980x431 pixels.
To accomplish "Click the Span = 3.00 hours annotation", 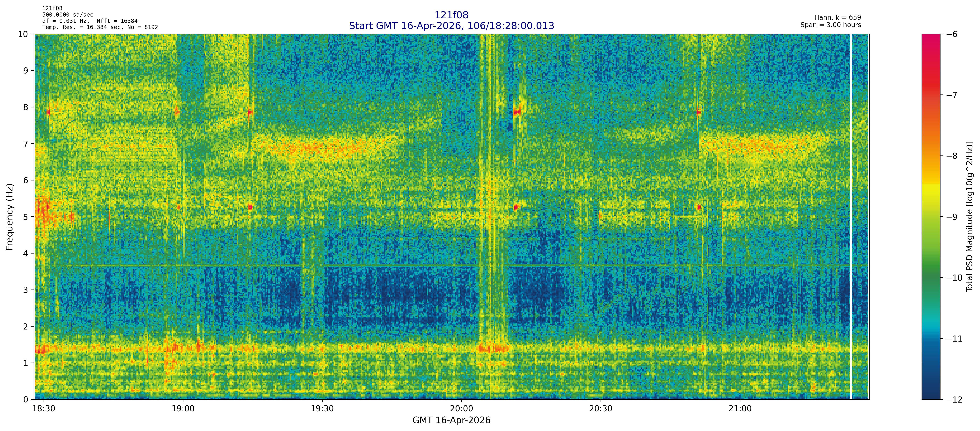I will (x=830, y=25).
